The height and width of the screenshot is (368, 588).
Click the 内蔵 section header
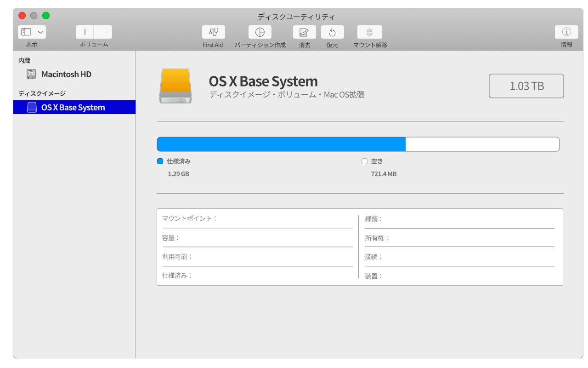pos(24,60)
